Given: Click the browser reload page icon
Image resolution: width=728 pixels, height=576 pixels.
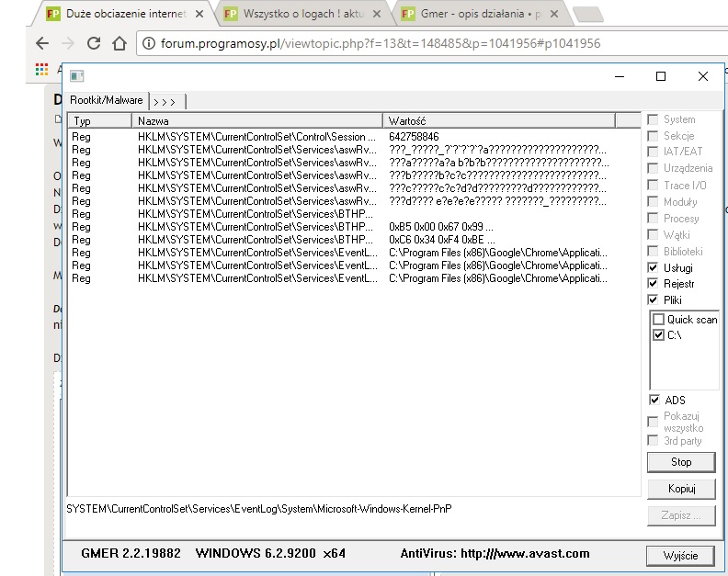Looking at the screenshot, I should [93, 43].
